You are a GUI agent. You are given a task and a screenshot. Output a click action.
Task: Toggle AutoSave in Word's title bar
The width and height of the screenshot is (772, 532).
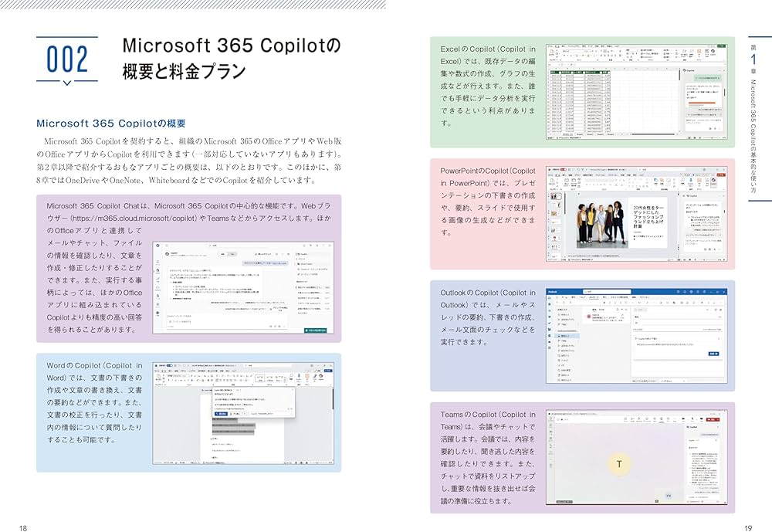168,364
